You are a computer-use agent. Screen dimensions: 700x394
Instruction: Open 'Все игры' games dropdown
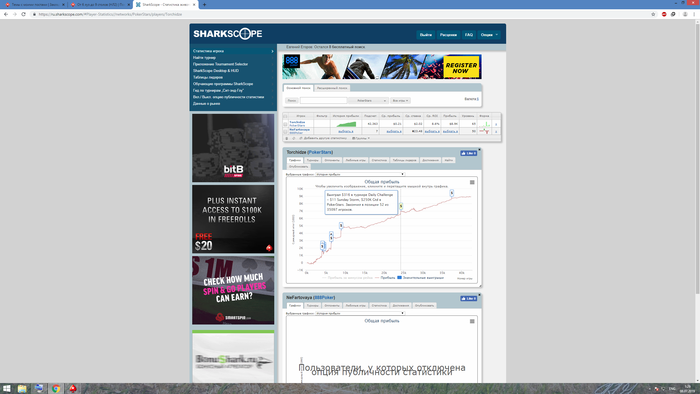[x=400, y=100]
